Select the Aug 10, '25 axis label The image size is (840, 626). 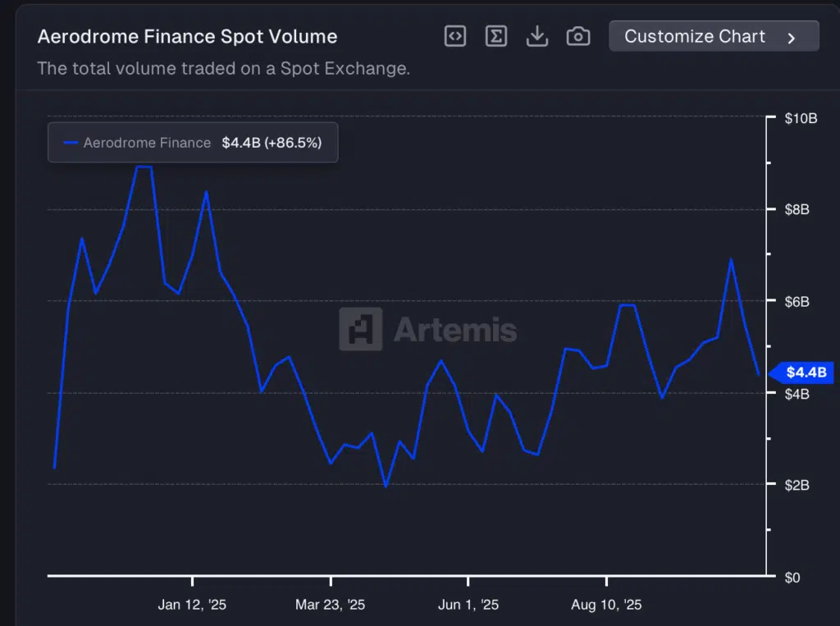click(x=605, y=605)
